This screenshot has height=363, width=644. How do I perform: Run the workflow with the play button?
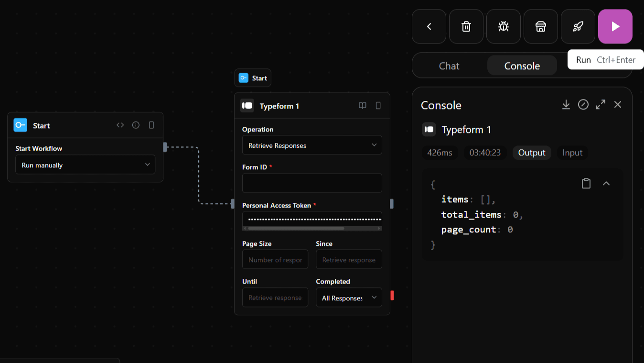(x=615, y=26)
